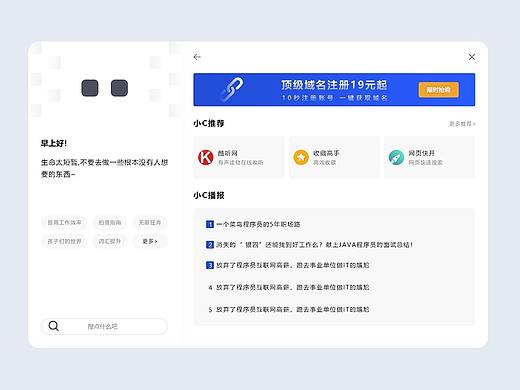
Task: Click the 早上好! greeting text
Action: pos(54,143)
